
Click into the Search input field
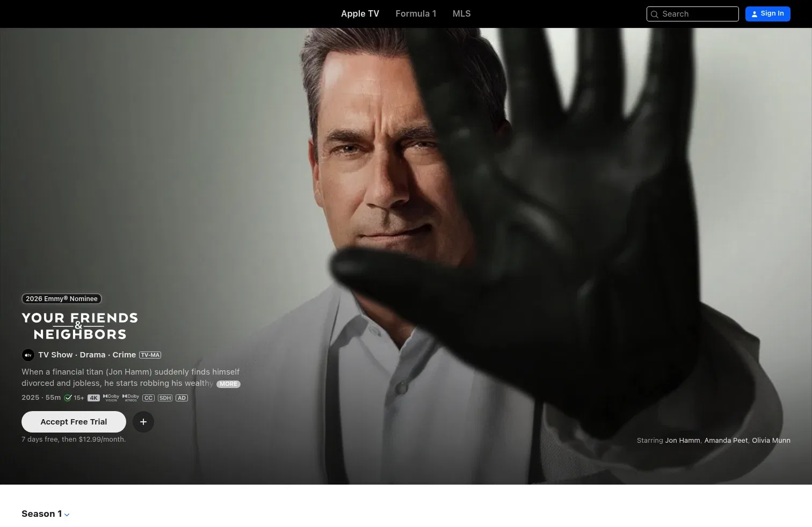[692, 14]
